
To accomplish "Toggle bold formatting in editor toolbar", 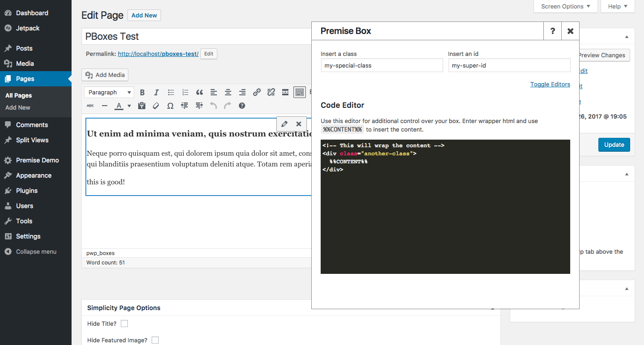I will 142,92.
